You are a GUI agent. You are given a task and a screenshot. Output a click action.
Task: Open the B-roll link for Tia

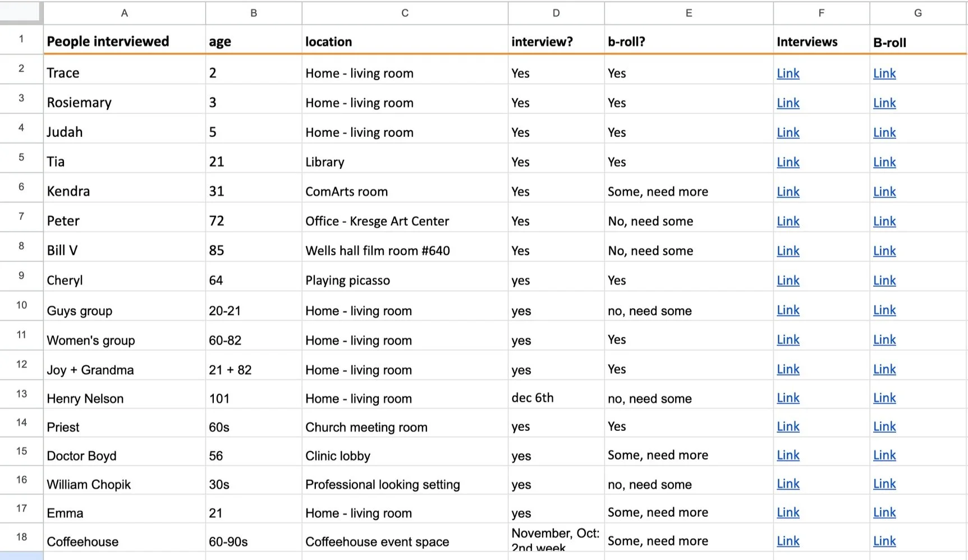click(x=884, y=162)
